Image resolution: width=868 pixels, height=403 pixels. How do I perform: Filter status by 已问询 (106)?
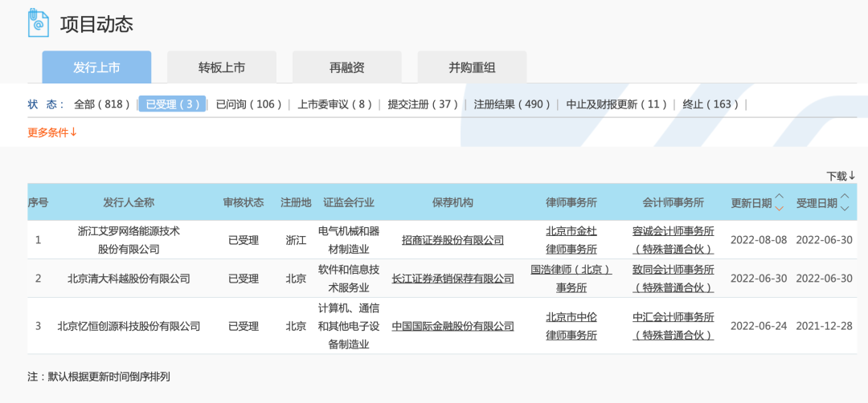pyautogui.click(x=248, y=104)
